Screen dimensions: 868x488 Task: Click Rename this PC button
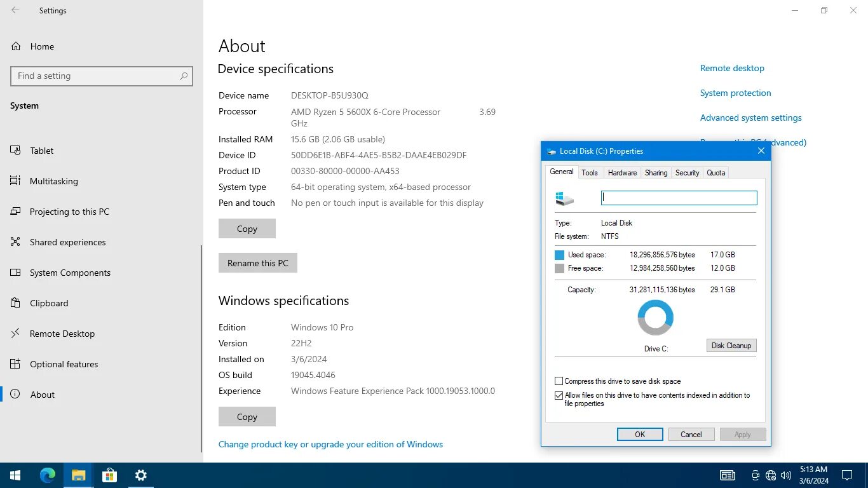pyautogui.click(x=258, y=263)
